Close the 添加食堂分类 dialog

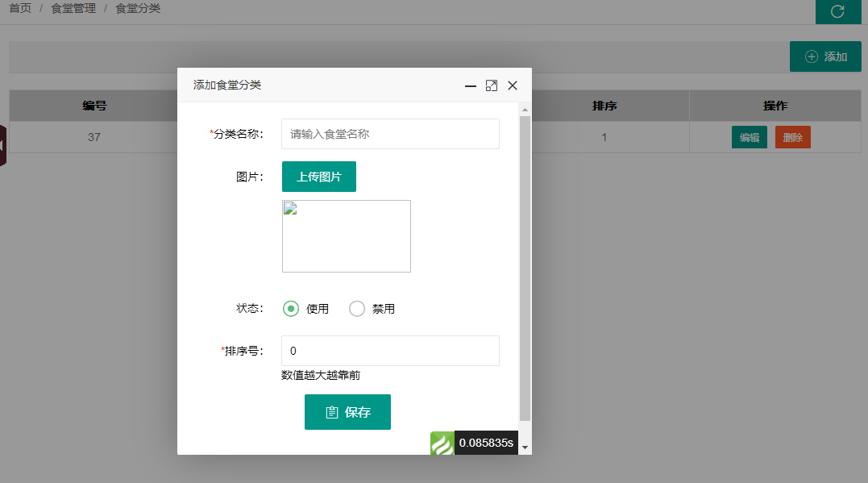(513, 85)
